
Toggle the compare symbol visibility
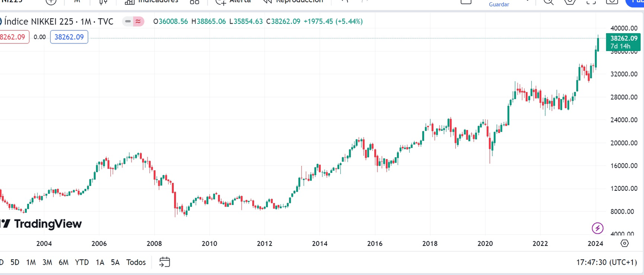(x=137, y=21)
